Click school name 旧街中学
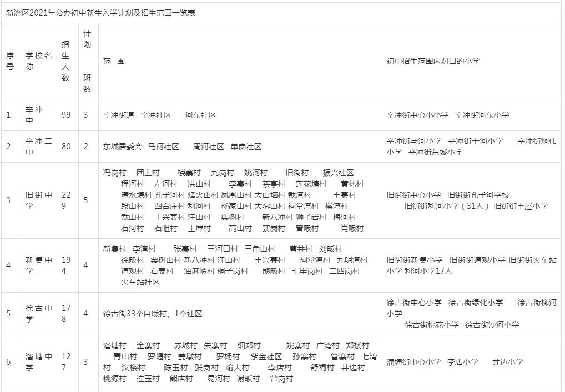 point(38,200)
